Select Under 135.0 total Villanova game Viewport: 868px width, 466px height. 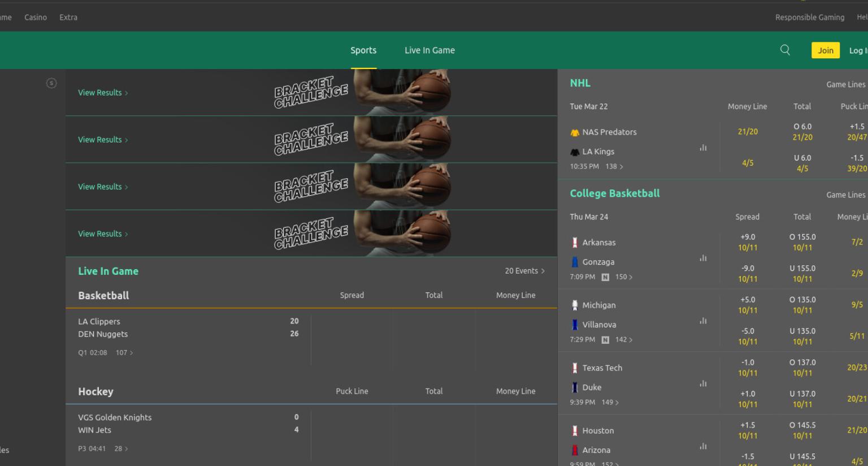point(802,336)
